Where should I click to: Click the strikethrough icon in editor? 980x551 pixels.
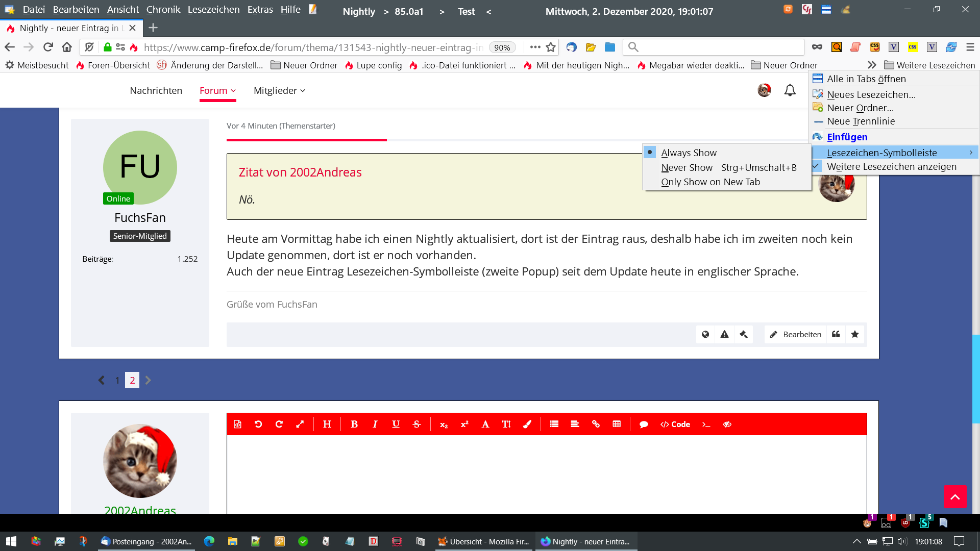(x=416, y=424)
